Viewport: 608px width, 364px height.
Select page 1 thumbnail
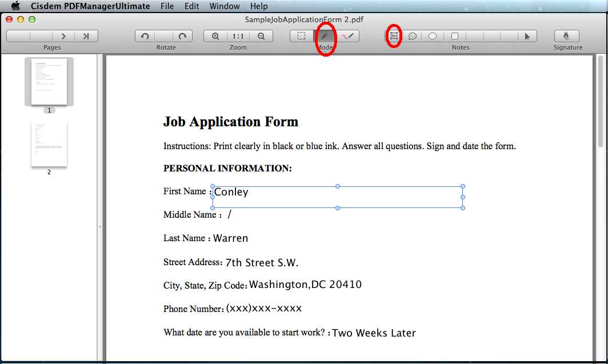(49, 82)
